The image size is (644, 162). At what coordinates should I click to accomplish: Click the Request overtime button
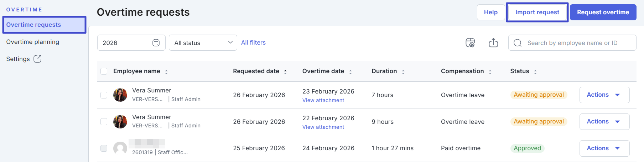[x=603, y=12]
